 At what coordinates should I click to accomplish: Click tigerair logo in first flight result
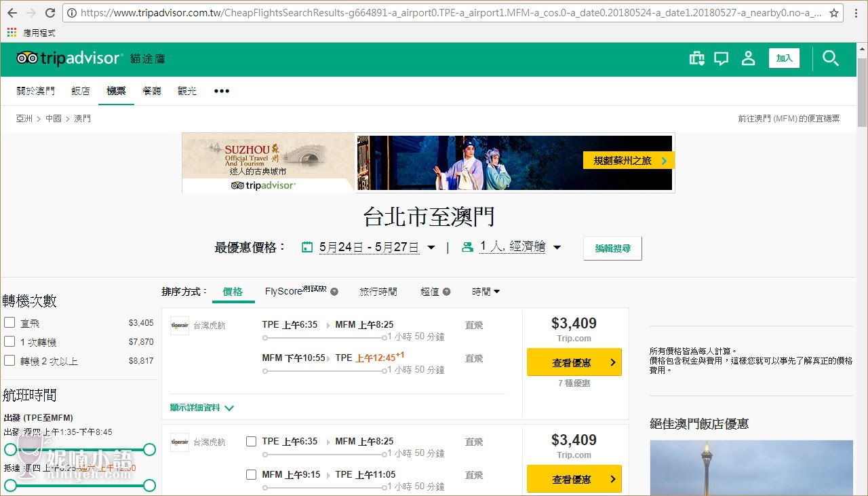coord(180,325)
